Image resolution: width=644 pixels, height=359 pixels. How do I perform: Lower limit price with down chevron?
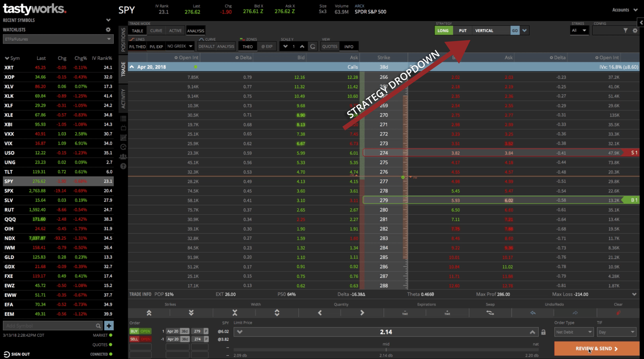pyautogui.click(x=240, y=332)
